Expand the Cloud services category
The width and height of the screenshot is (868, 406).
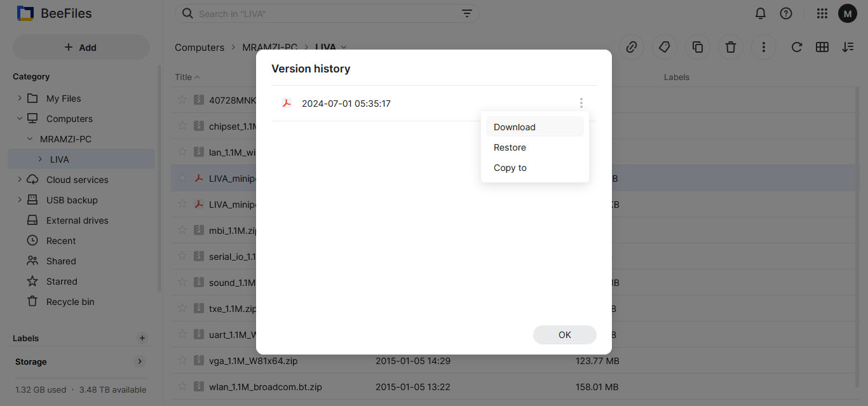click(x=19, y=179)
